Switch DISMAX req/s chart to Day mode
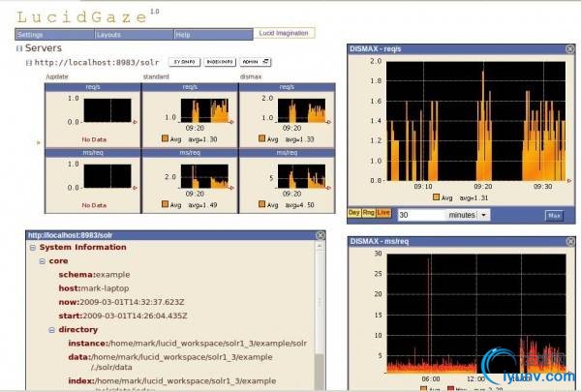 tap(354, 213)
